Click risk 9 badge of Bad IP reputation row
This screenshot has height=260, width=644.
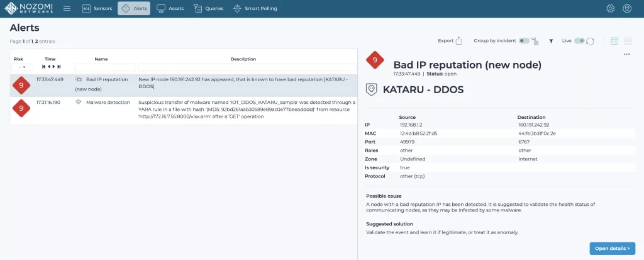(x=21, y=85)
